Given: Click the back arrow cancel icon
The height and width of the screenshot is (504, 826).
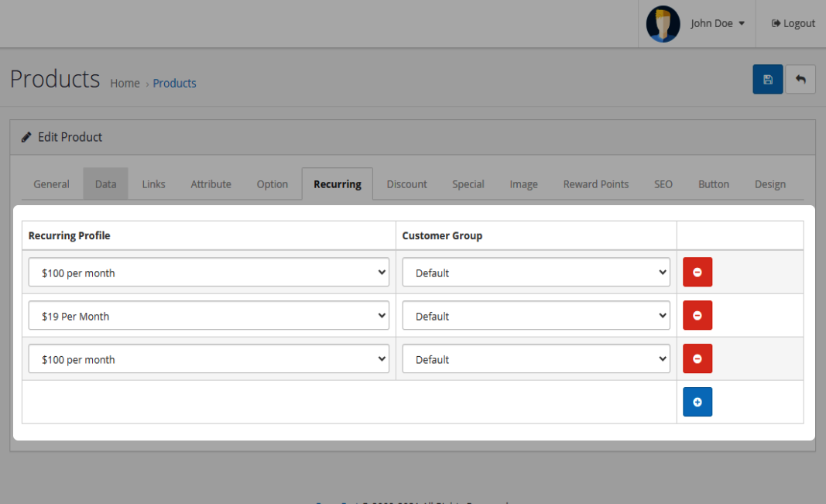Looking at the screenshot, I should point(800,80).
